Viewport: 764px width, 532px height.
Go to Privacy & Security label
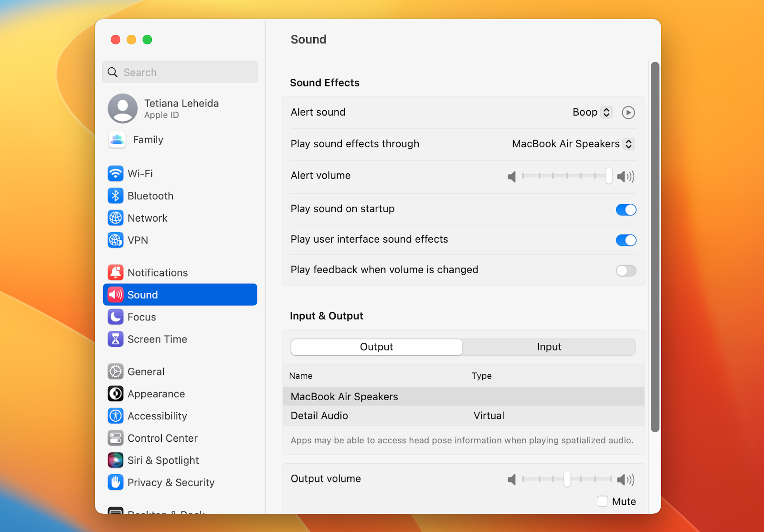tap(171, 483)
